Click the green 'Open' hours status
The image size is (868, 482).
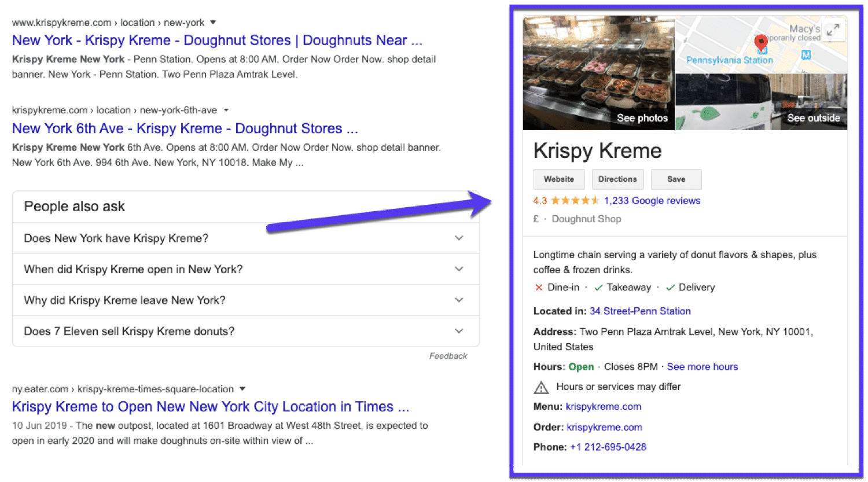click(x=581, y=367)
